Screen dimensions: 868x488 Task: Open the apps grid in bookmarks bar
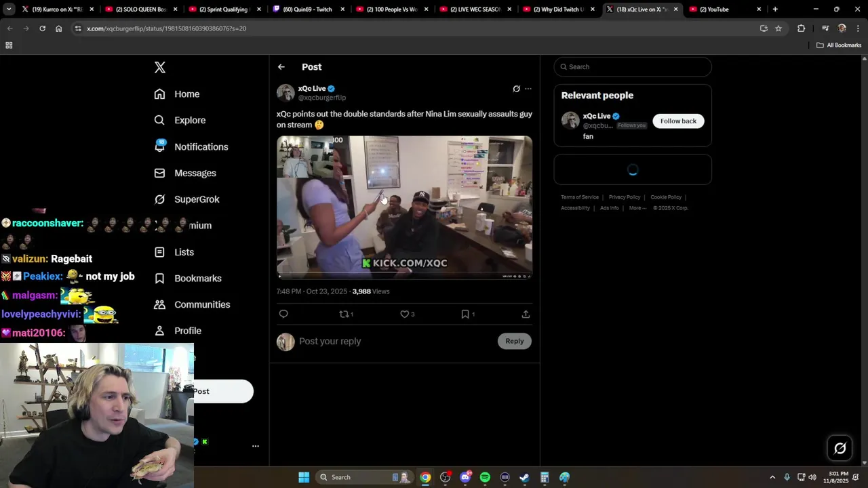9,45
